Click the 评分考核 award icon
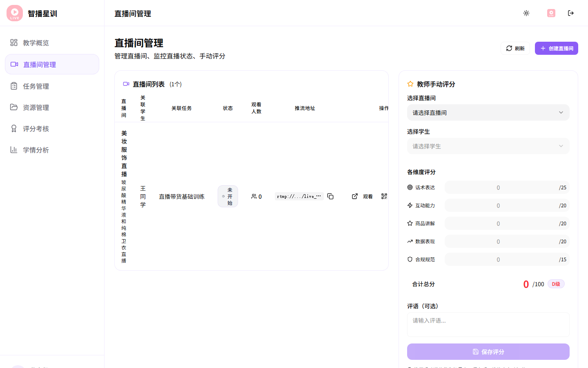588x368 pixels. 14,128
